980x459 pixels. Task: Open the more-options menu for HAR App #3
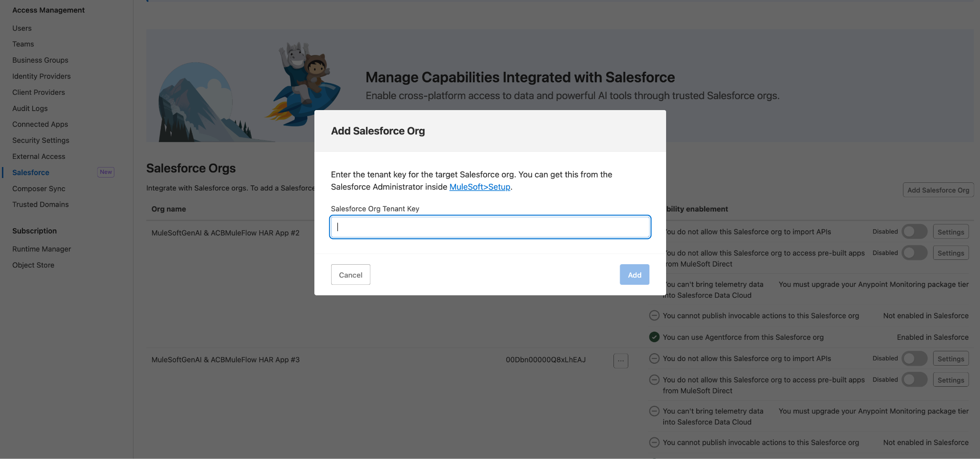[621, 360]
